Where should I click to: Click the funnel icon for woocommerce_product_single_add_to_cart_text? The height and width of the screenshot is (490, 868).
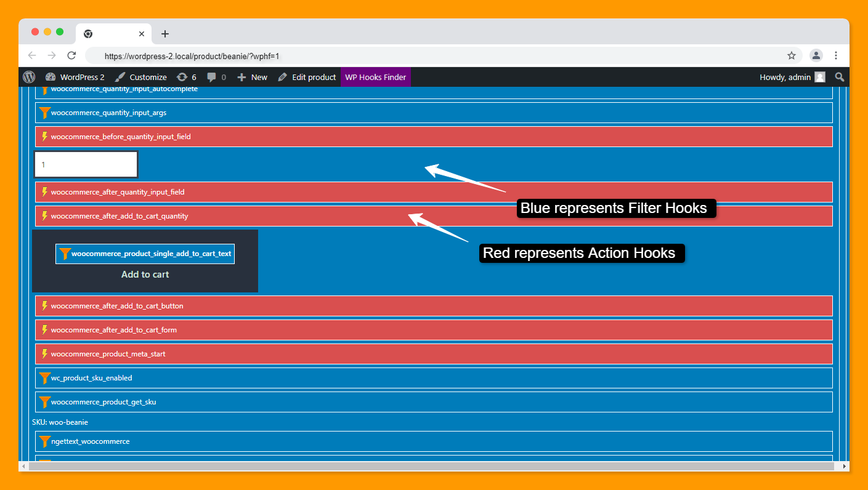[x=65, y=254]
